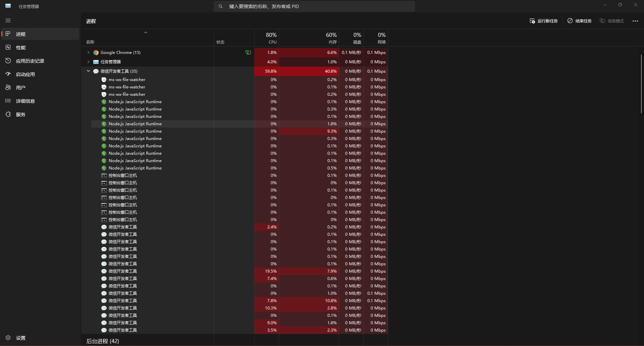Select 微信开发者工具 icon on 9.0% CPU row
The height and width of the screenshot is (346, 644).
tap(104, 323)
